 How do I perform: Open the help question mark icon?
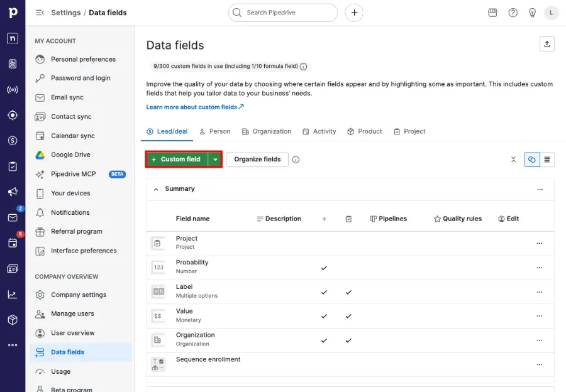click(513, 13)
